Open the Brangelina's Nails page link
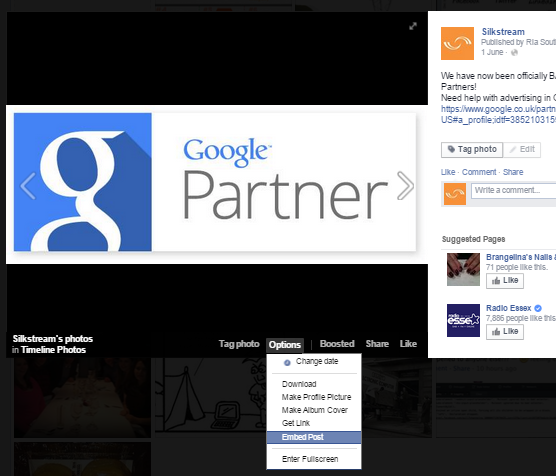Image resolution: width=556 pixels, height=476 pixels. point(521,257)
